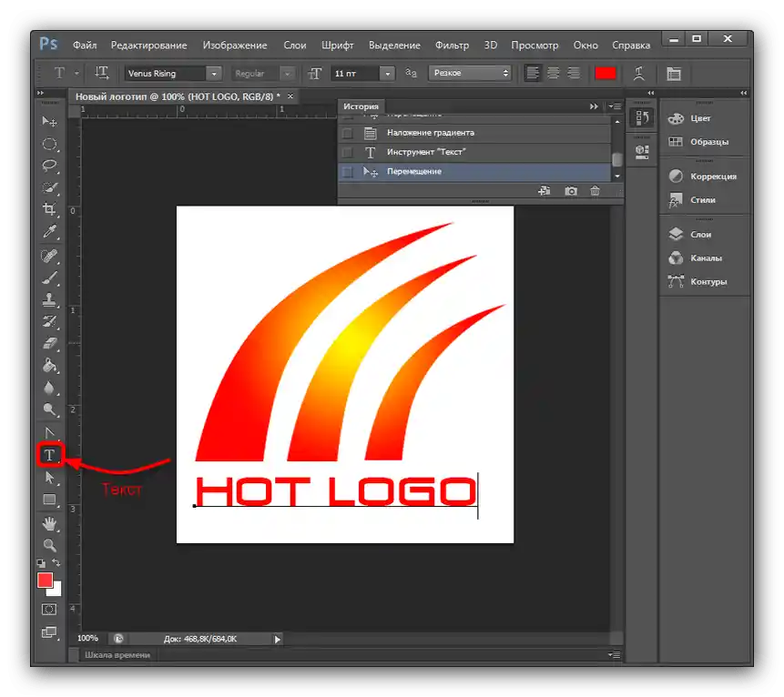Image resolution: width=784 pixels, height=697 pixels.
Task: Click the white background color swatch
Action: pos(56,591)
